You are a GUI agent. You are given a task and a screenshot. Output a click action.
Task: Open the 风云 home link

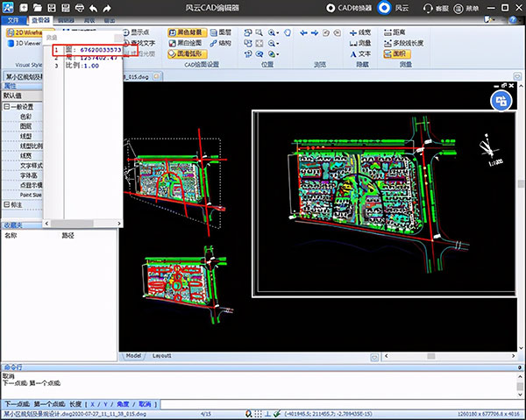click(x=393, y=8)
